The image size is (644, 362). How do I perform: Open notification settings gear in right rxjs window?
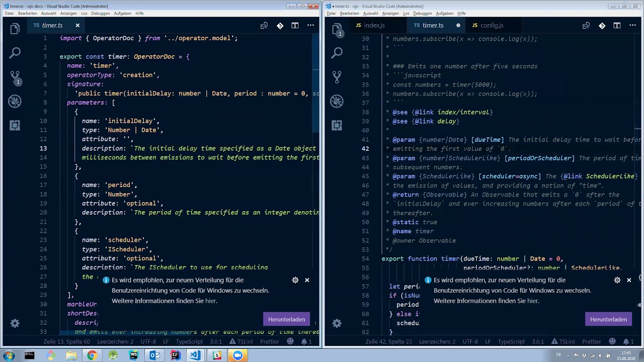coord(617,280)
